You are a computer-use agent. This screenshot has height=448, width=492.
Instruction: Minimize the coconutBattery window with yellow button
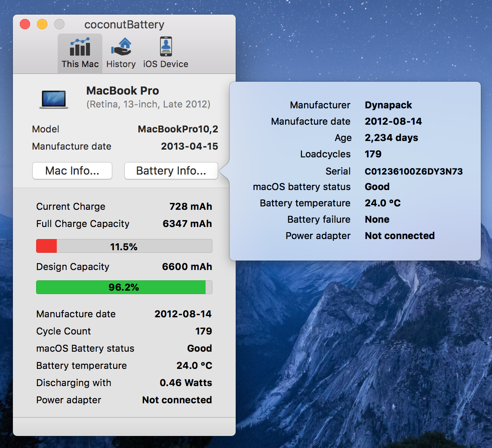[42, 24]
